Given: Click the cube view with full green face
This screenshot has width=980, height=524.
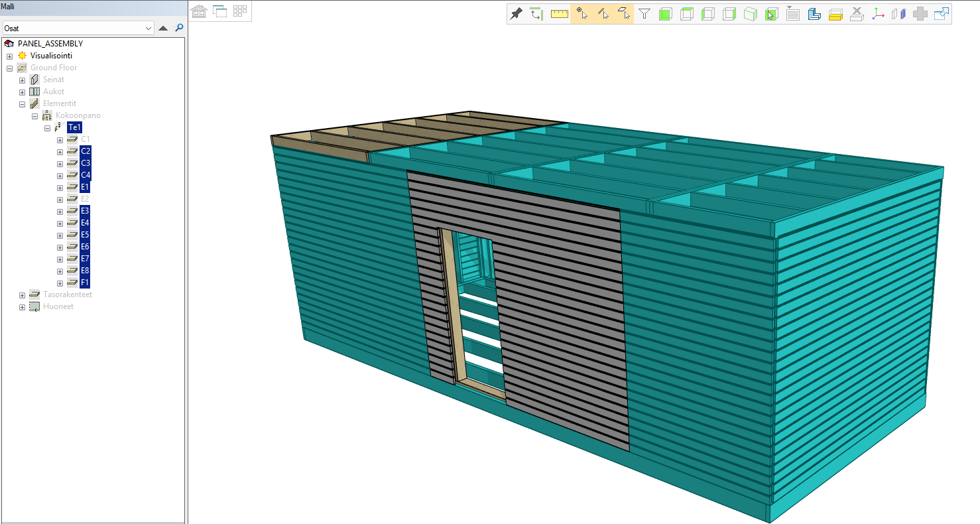Looking at the screenshot, I should click(666, 14).
